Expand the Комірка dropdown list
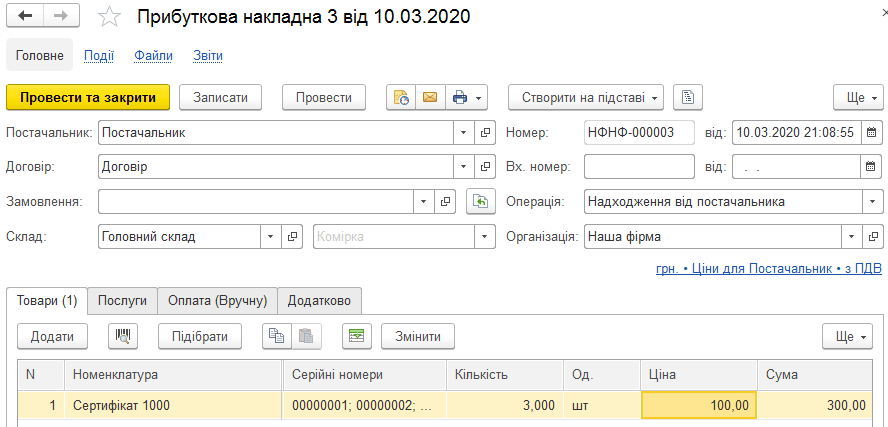 pos(484,237)
